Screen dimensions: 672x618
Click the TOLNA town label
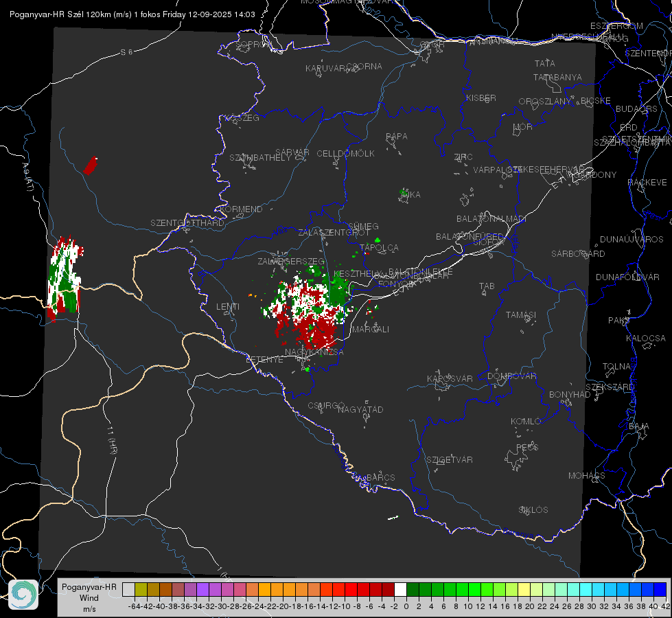click(616, 367)
